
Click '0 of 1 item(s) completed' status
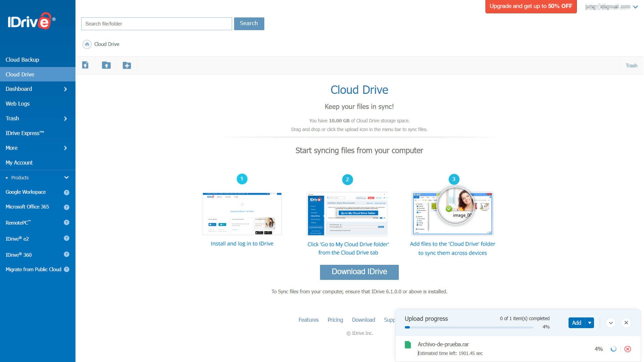[525, 318]
